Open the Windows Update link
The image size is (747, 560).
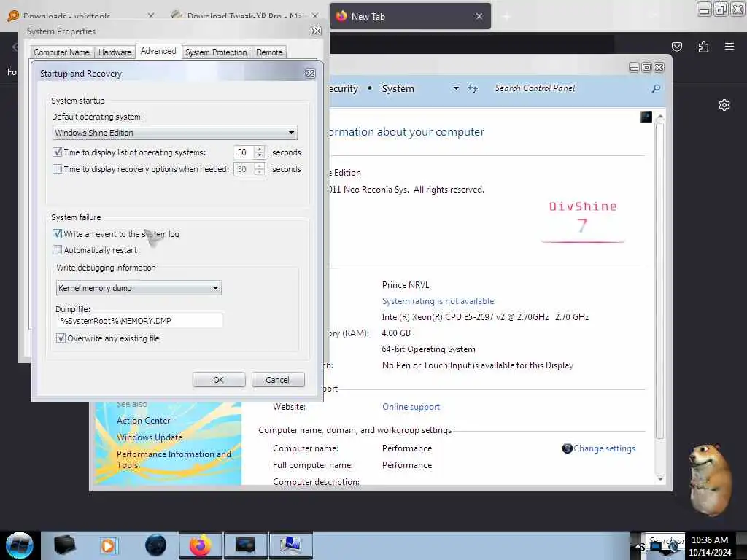point(150,437)
